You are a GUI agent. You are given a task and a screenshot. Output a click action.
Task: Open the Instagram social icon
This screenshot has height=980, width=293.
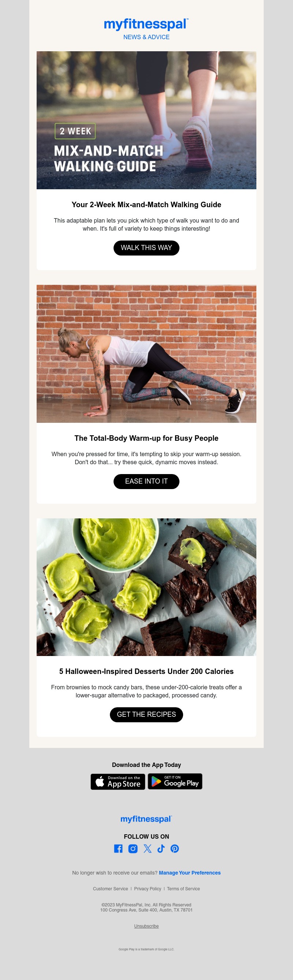[x=133, y=848]
